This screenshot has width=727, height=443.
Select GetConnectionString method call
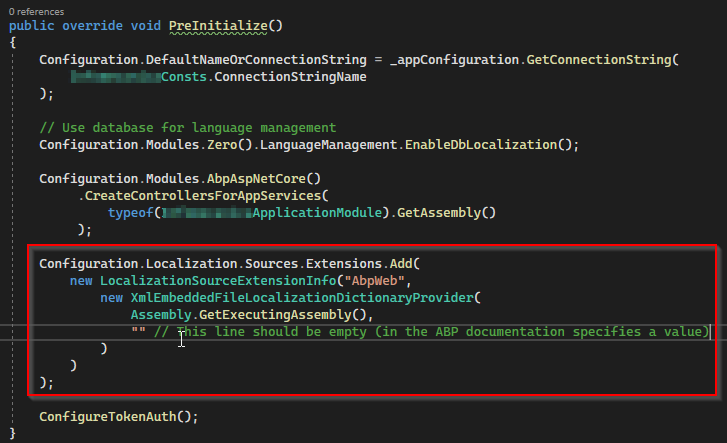[599, 60]
